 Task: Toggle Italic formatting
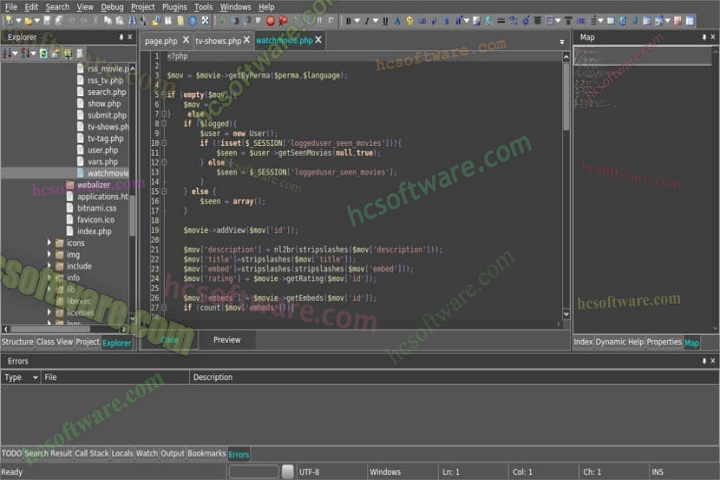pos(367,21)
